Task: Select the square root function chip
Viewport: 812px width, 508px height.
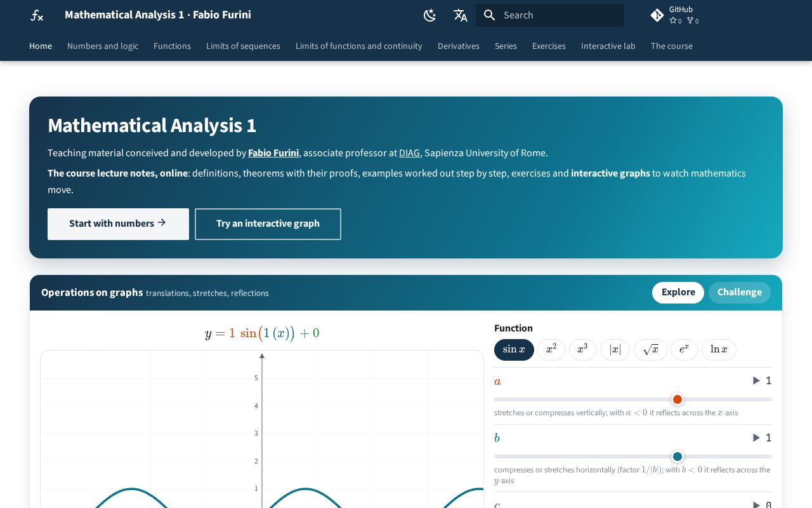Action: [x=650, y=350]
